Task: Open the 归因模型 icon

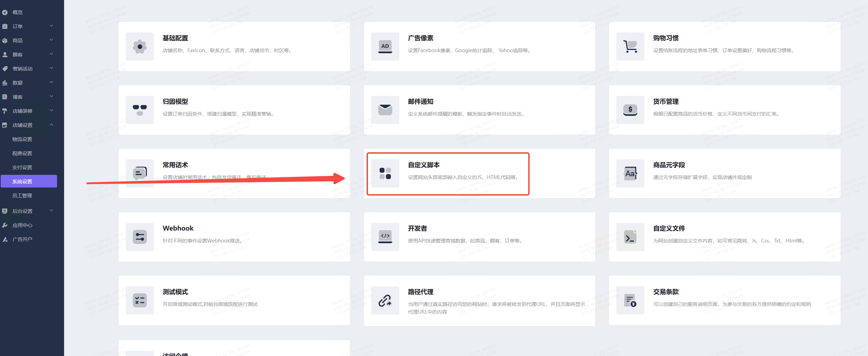Action: point(140,110)
